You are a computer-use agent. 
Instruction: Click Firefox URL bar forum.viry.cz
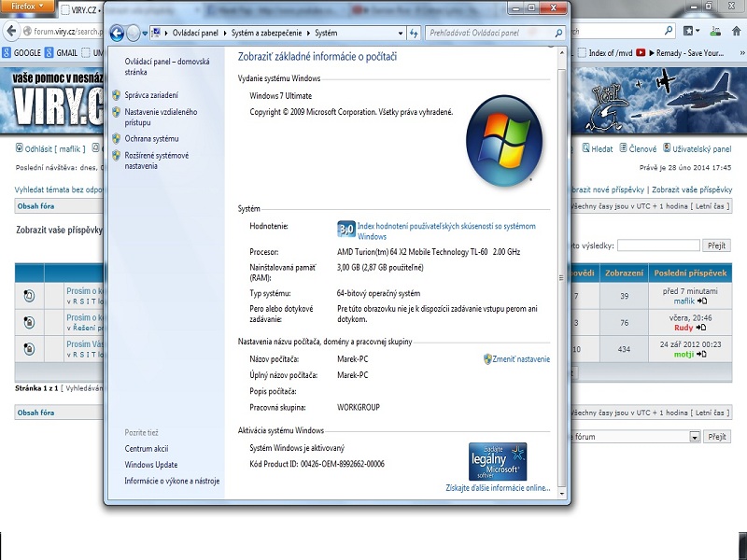point(68,32)
